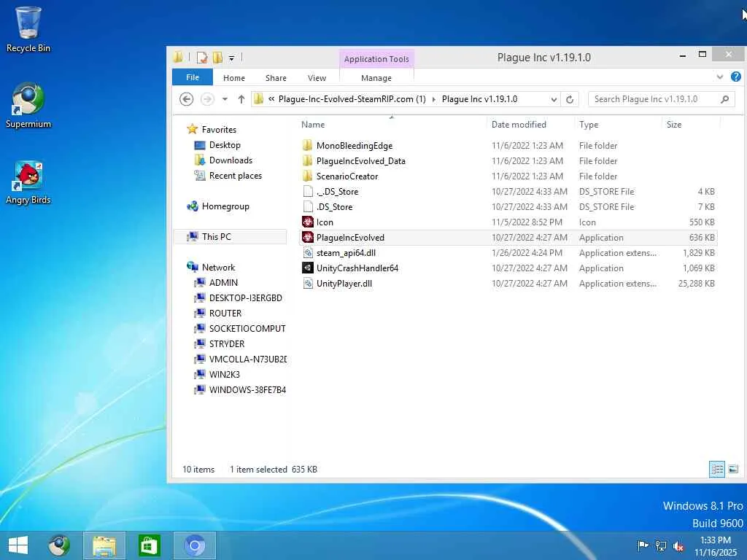Open Explorer help question mark icon
Image resolution: width=747 pixels, height=560 pixels.
click(736, 77)
